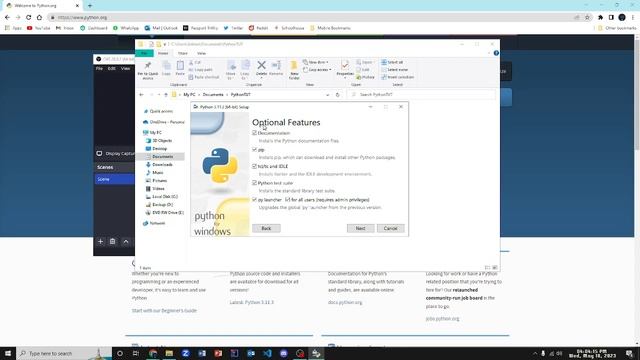Image resolution: width=640 pixels, height=360 pixels.
Task: Open the YouTube bookmark
Action: [x=39, y=28]
